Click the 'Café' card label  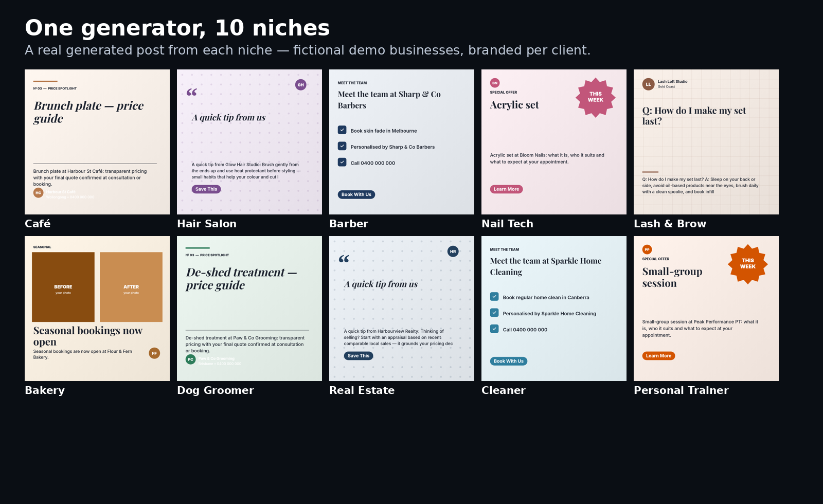coord(38,224)
